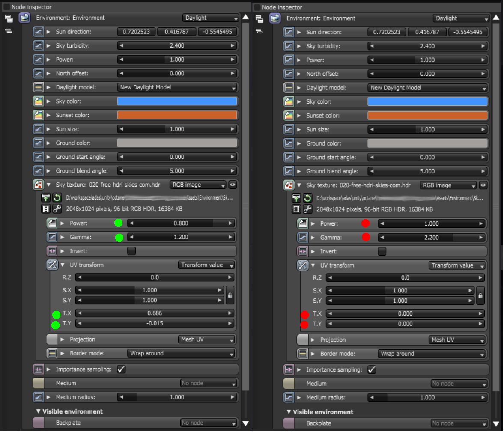504x432 pixels.
Task: Toggle S.X/S.Y aspect lock in left inspector
Action: pos(230,295)
